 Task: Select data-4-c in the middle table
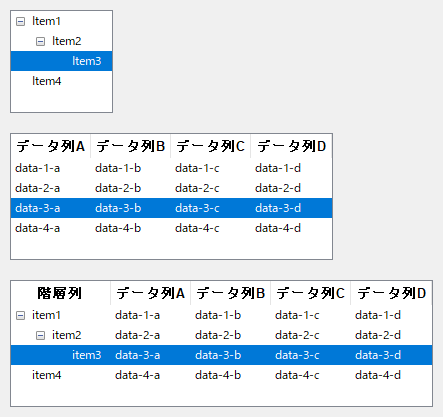(197, 228)
